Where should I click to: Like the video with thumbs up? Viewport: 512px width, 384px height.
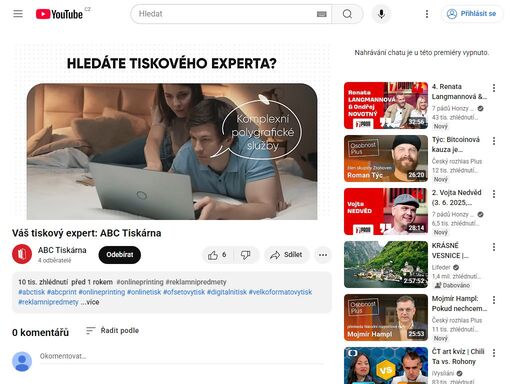coord(218,255)
